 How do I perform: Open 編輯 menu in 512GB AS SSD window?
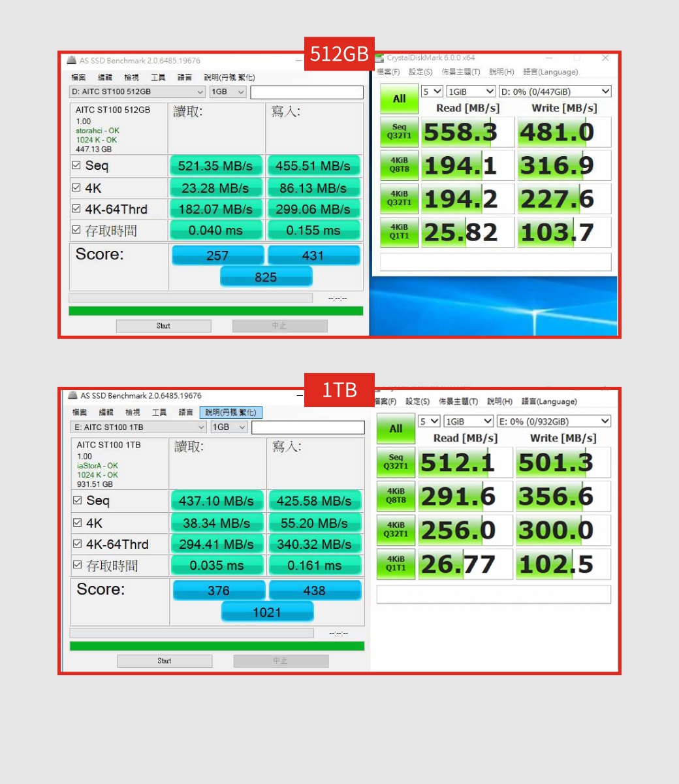coord(105,77)
